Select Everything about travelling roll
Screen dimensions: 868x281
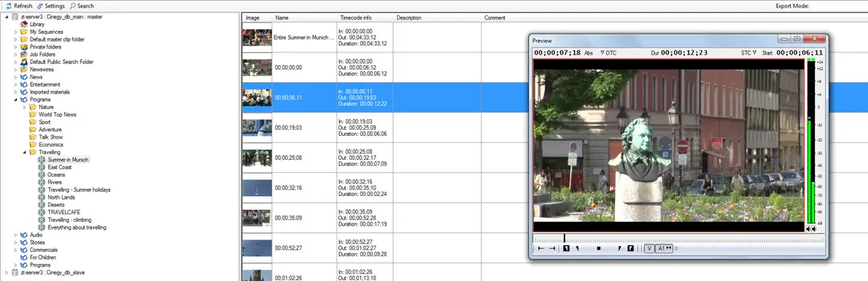(x=77, y=227)
